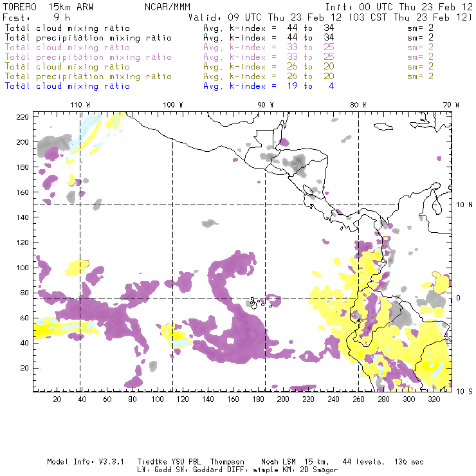This screenshot has height=476, width=476.
Task: Click the 'YSU PBL' scheme label
Action: point(186,462)
